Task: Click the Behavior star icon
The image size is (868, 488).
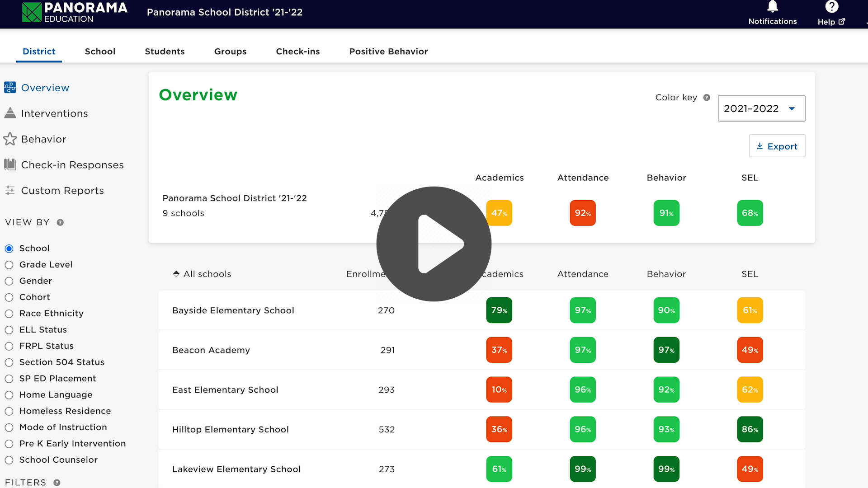Action: coord(10,139)
